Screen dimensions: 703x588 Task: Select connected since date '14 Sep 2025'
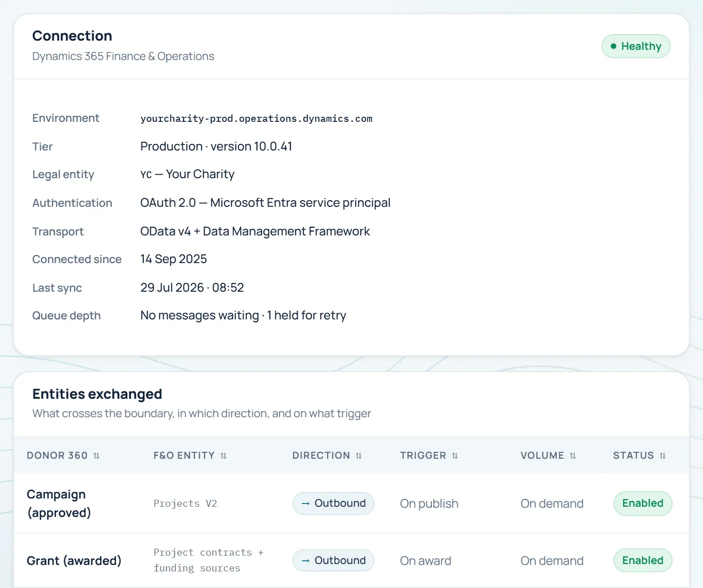click(x=173, y=259)
